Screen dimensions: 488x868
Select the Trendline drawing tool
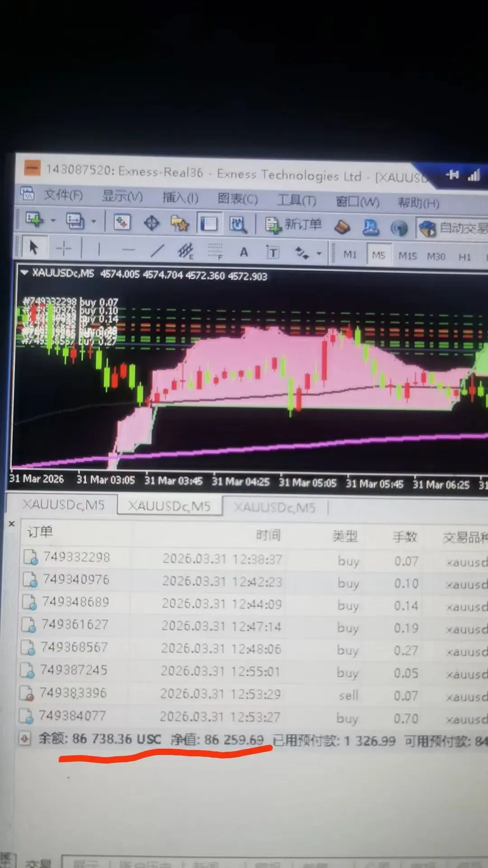pyautogui.click(x=157, y=250)
